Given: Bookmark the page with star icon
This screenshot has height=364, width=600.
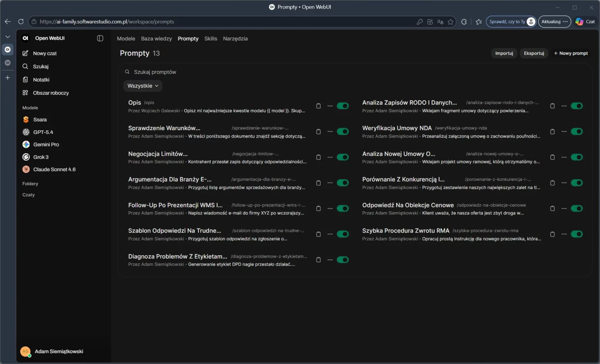Looking at the screenshot, I should [451, 22].
